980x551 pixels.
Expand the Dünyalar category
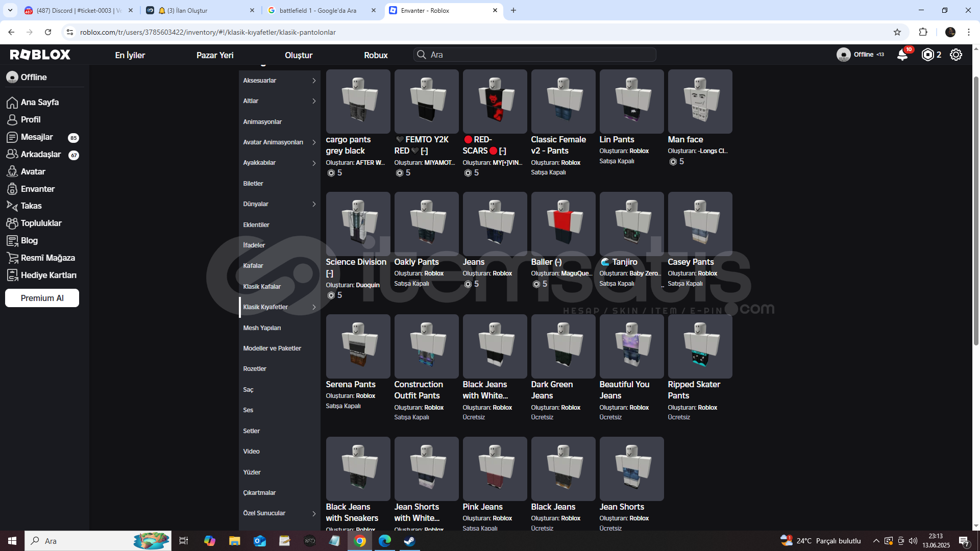click(279, 204)
